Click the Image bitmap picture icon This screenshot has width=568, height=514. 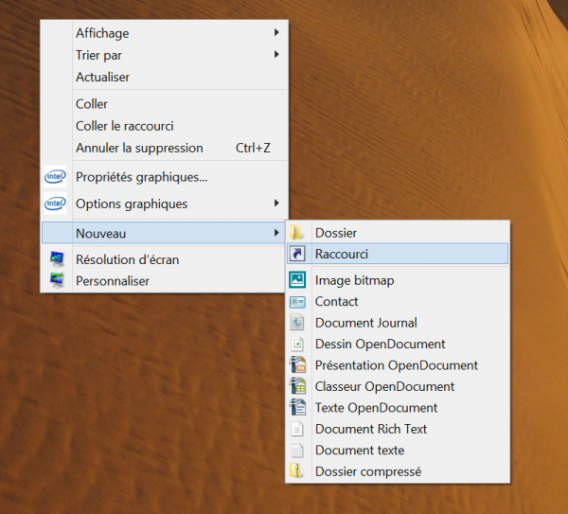coord(297,280)
